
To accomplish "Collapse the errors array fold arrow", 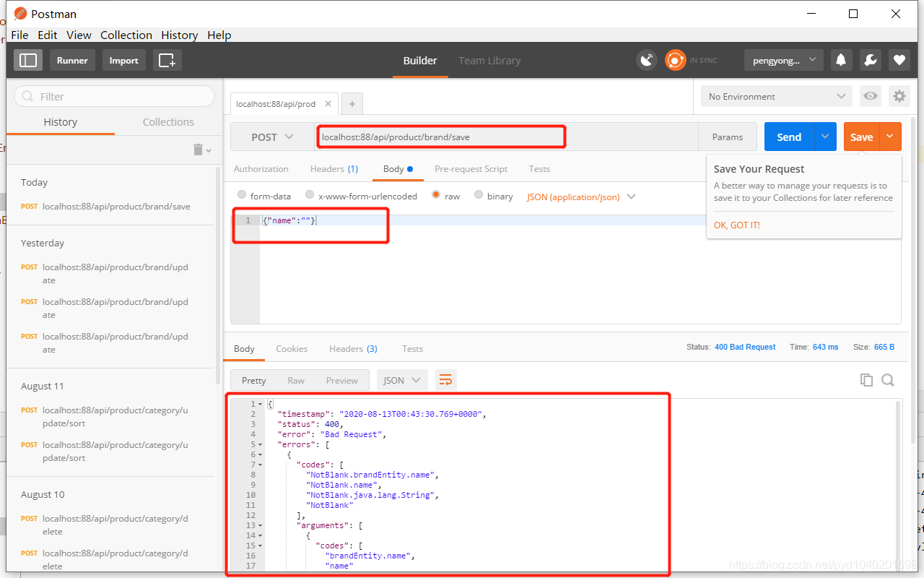I will 260,445.
